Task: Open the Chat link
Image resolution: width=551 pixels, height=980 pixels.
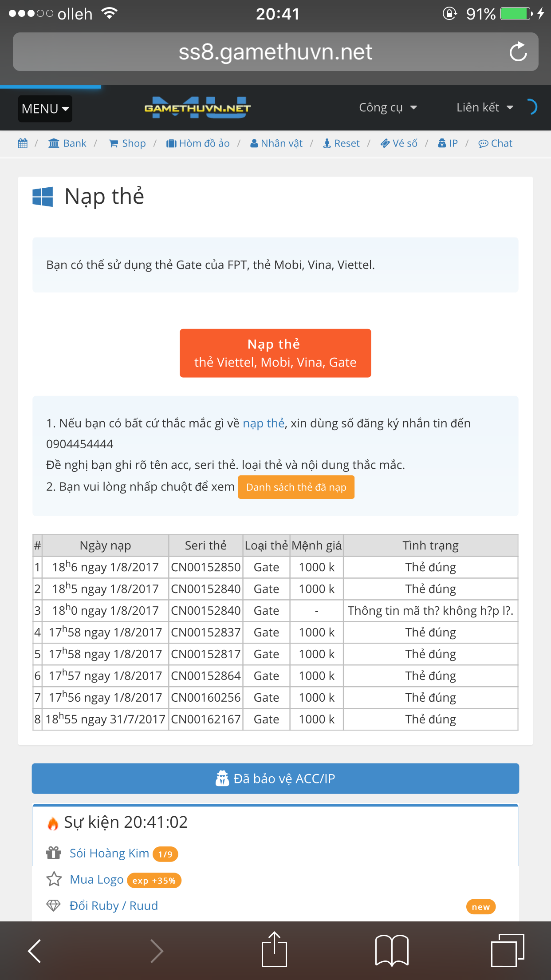Action: [495, 143]
